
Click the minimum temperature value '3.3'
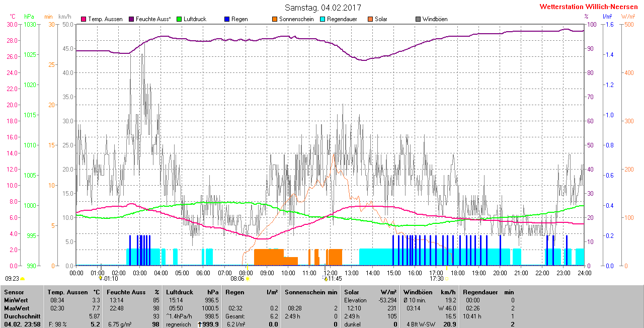96,300
